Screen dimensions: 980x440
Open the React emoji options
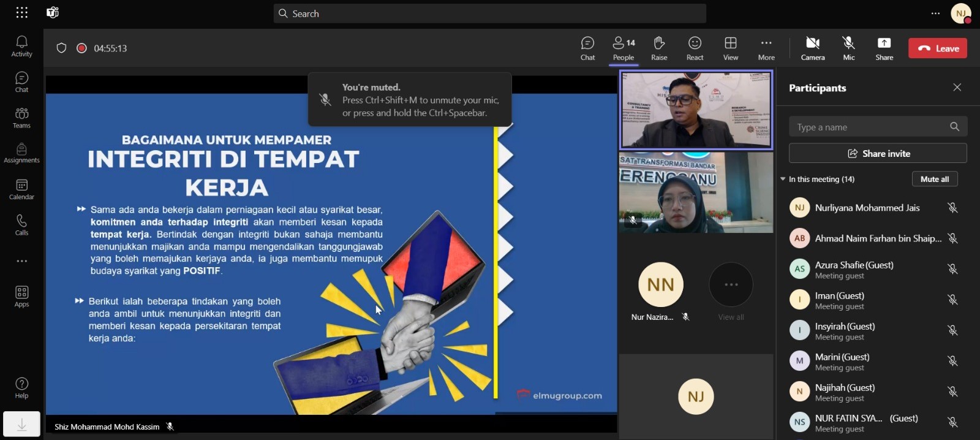click(x=695, y=48)
